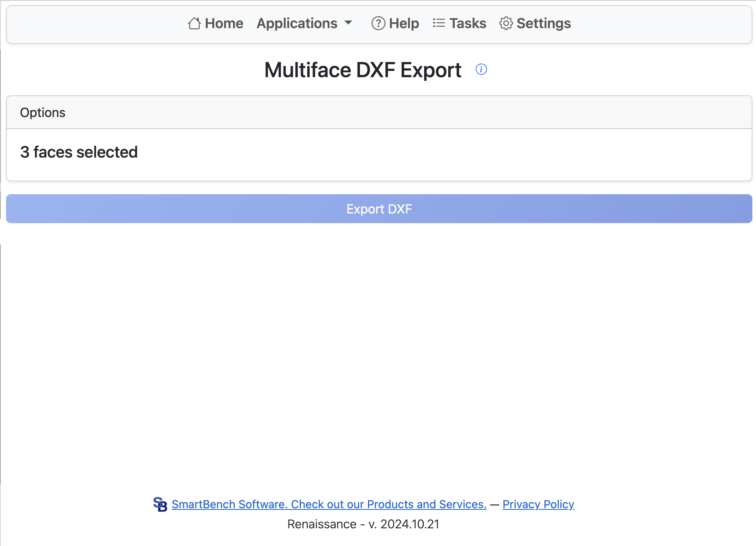The width and height of the screenshot is (756, 546).
Task: Expand the Applications menu chevron
Action: coord(348,23)
